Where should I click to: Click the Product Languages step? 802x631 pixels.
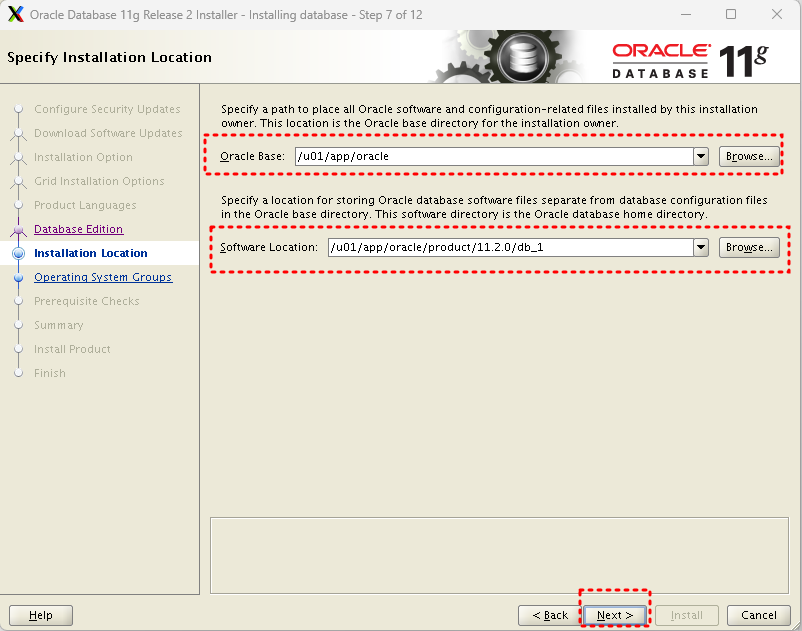pos(85,205)
